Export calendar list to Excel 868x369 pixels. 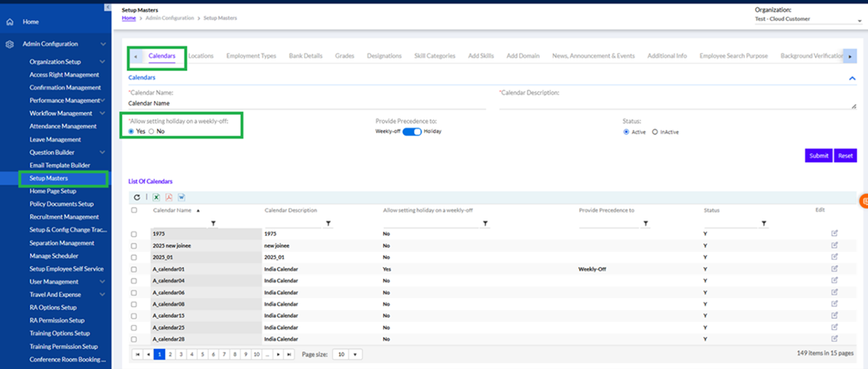coord(155,197)
